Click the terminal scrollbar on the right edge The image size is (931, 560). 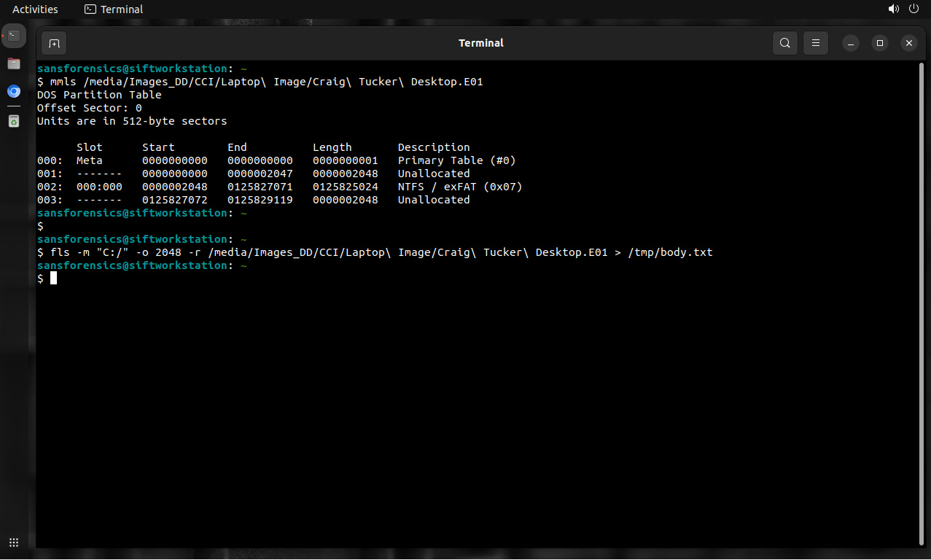(x=922, y=292)
